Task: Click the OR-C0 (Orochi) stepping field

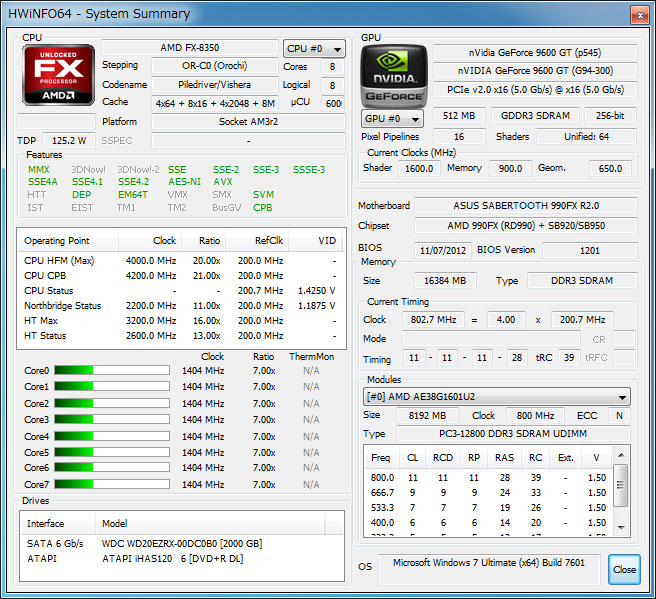Action: [x=215, y=66]
